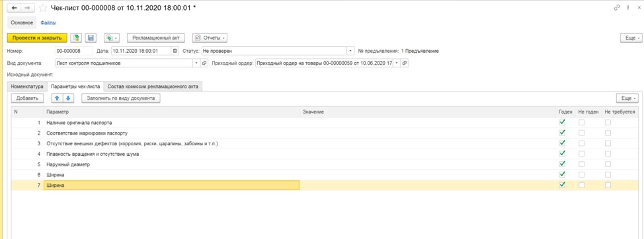Save document with the floppy disk icon
The image size is (644, 239).
click(x=91, y=38)
